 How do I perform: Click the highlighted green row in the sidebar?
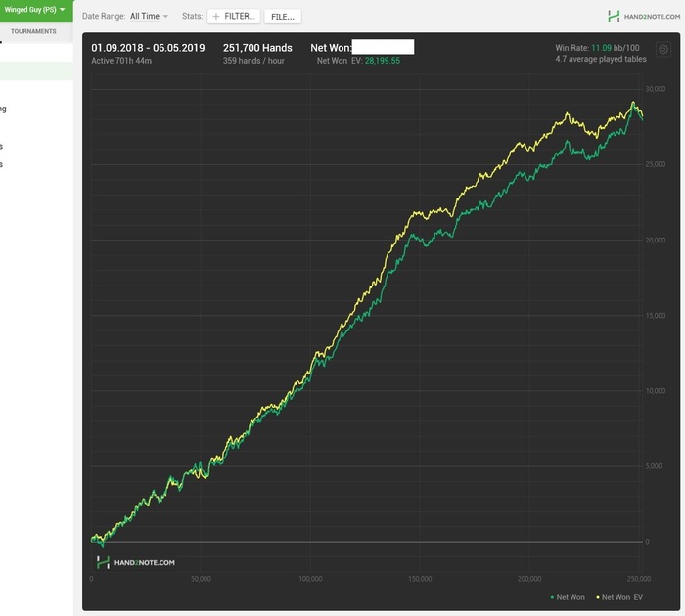[37, 71]
